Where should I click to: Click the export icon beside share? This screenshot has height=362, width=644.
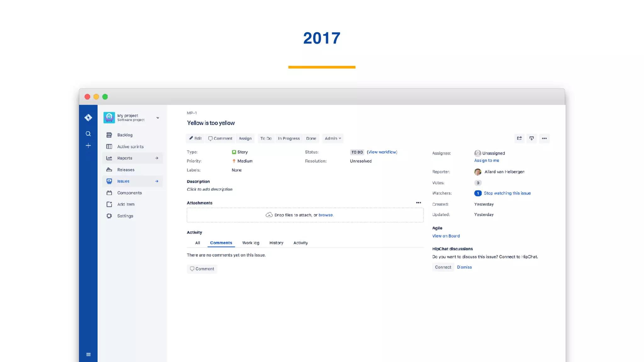tap(531, 138)
